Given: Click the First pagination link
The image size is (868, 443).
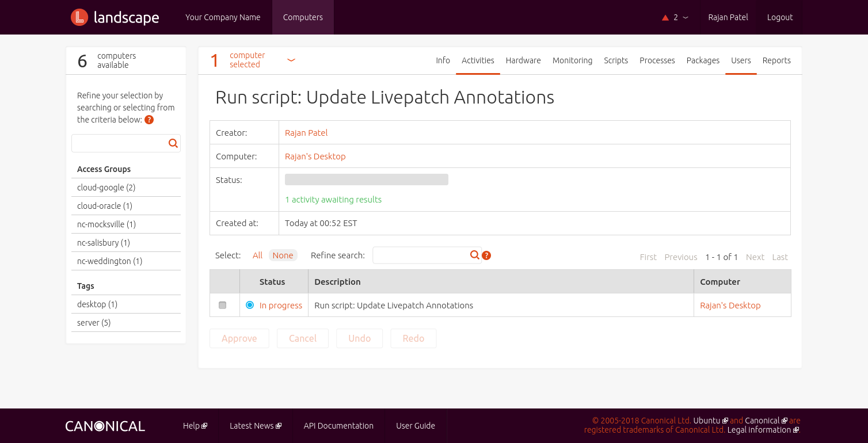Looking at the screenshot, I should [648, 257].
